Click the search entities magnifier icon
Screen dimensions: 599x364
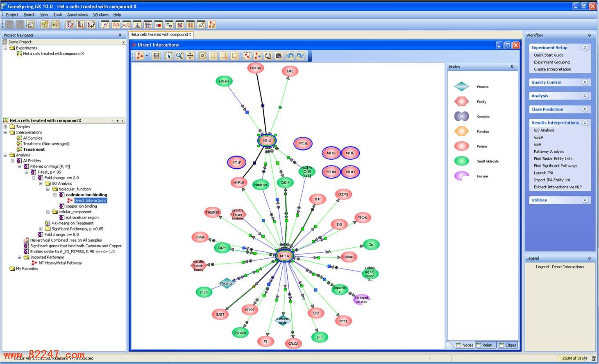pos(80,25)
